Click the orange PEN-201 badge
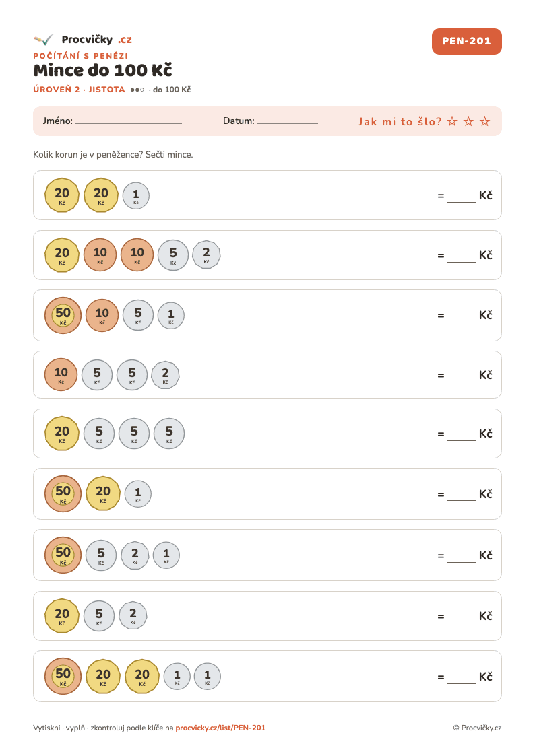 click(466, 42)
